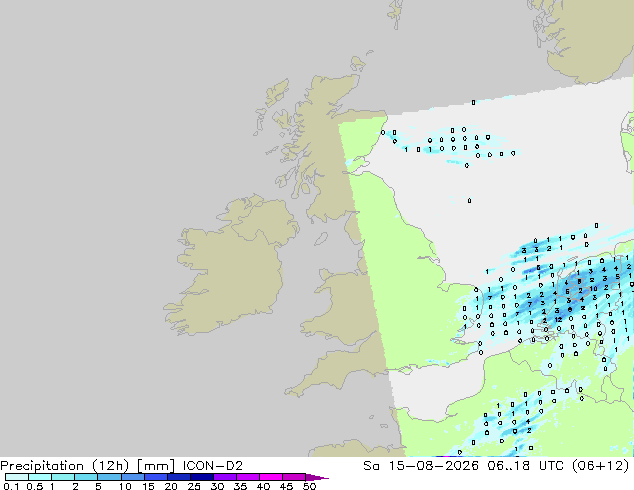Click the '10' precipitation value on map
The image size is (634, 490).
(593, 289)
